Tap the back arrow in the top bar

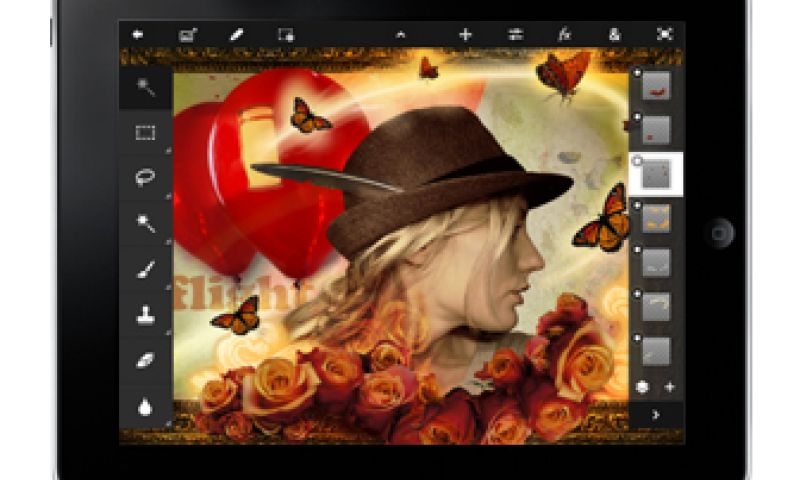[x=137, y=35]
